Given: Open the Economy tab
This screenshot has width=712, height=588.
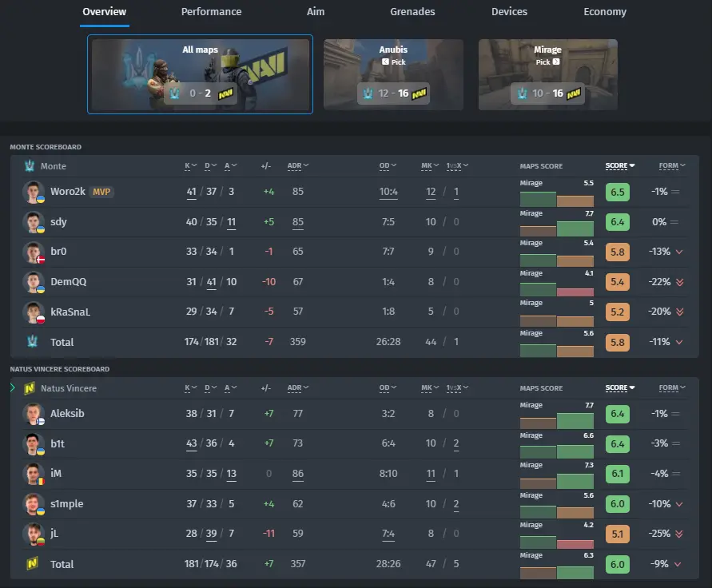Looking at the screenshot, I should [x=605, y=12].
